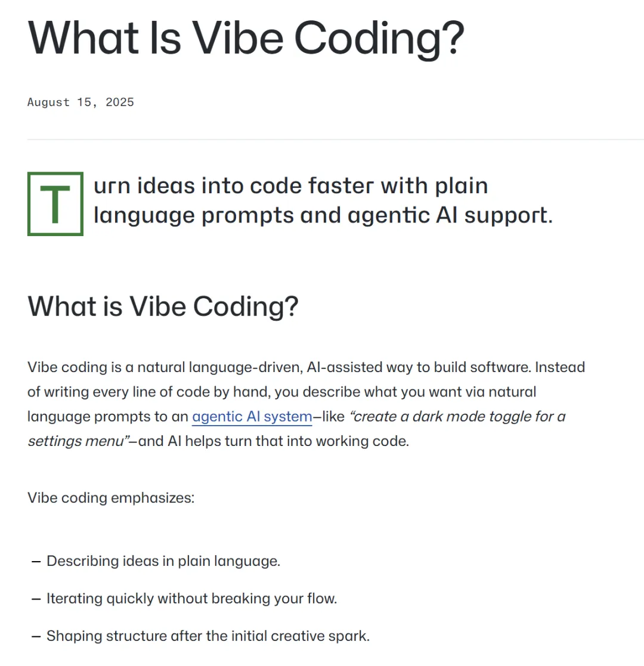
Task: Select the list item 'Iterating quickly without breaking your flow.'
Action: (192, 599)
